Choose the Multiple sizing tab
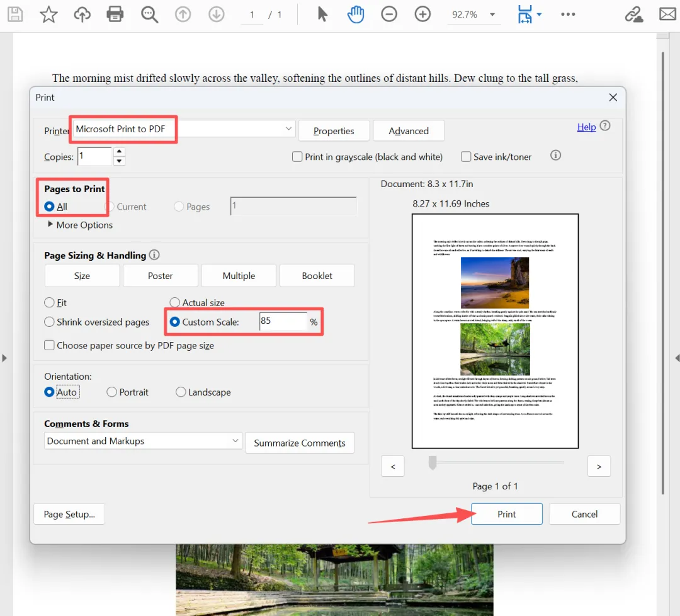 (x=239, y=276)
